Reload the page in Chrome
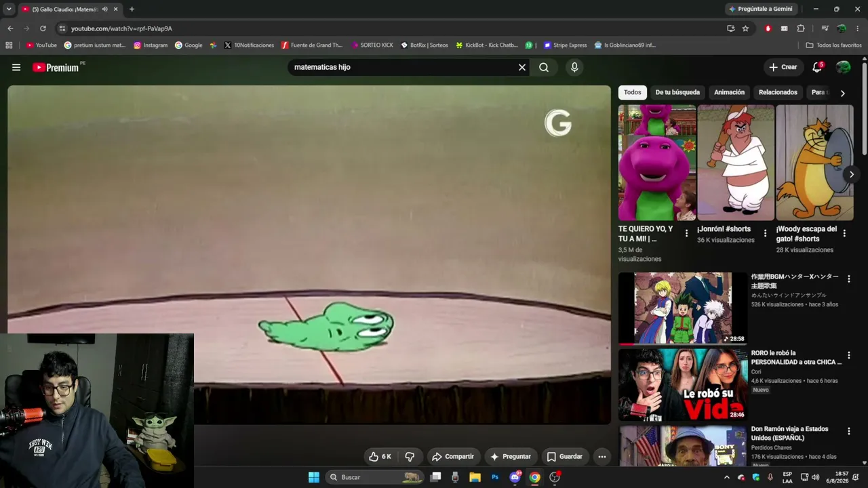The image size is (868, 488). tap(43, 28)
